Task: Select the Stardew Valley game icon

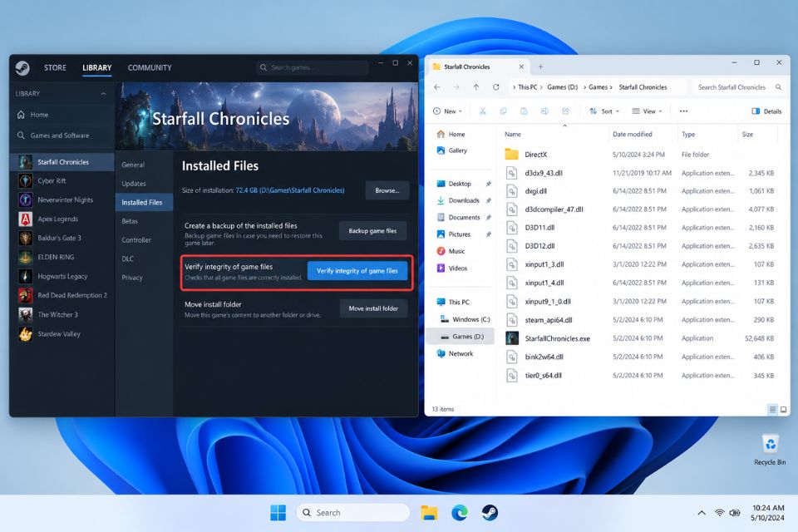Action: click(x=26, y=334)
